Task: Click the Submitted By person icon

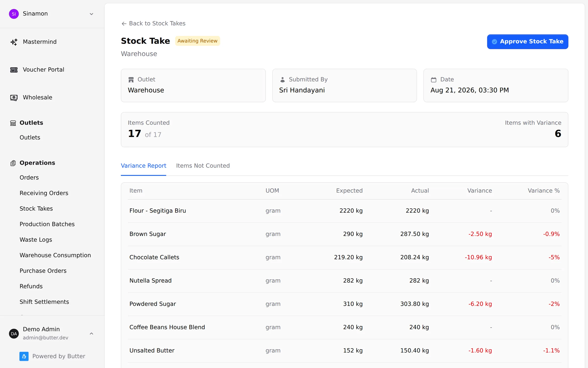Action: tap(282, 80)
